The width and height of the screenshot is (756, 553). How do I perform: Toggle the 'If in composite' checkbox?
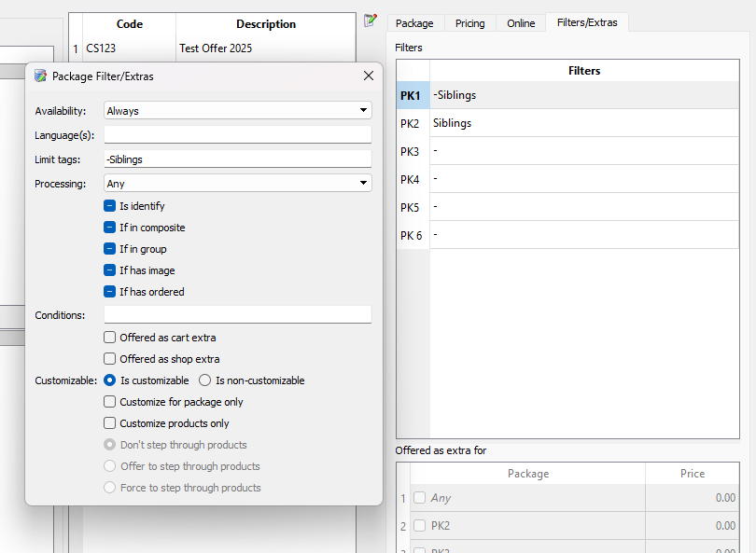110,228
